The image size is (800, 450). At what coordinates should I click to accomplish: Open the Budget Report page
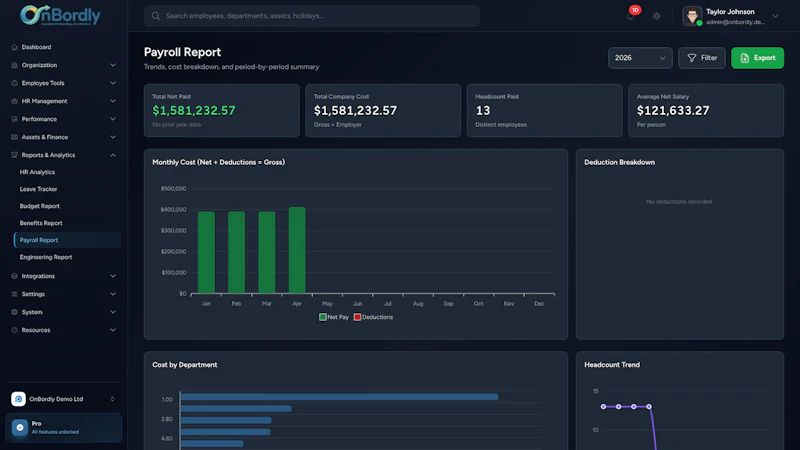[40, 206]
